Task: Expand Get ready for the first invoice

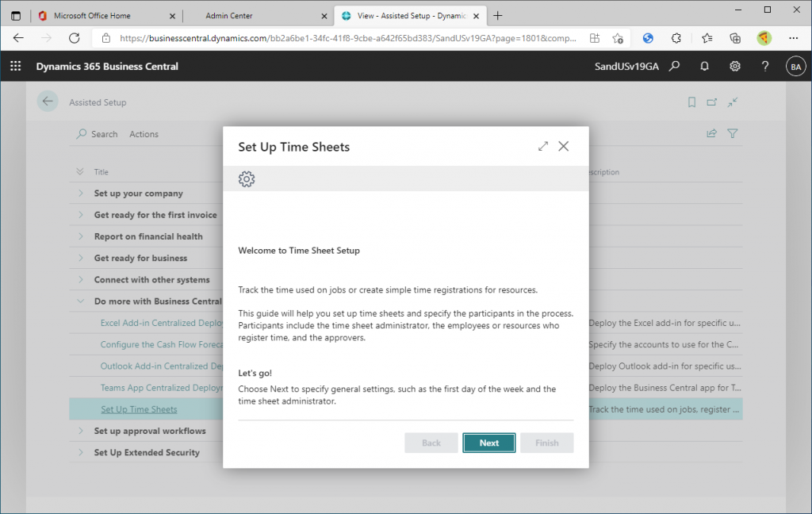Action: pos(81,214)
